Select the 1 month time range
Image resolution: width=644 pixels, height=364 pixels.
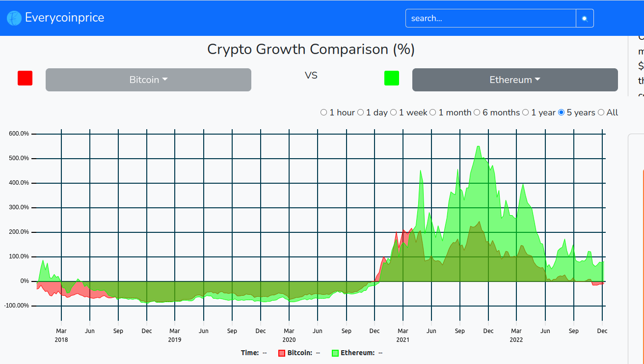coord(432,112)
